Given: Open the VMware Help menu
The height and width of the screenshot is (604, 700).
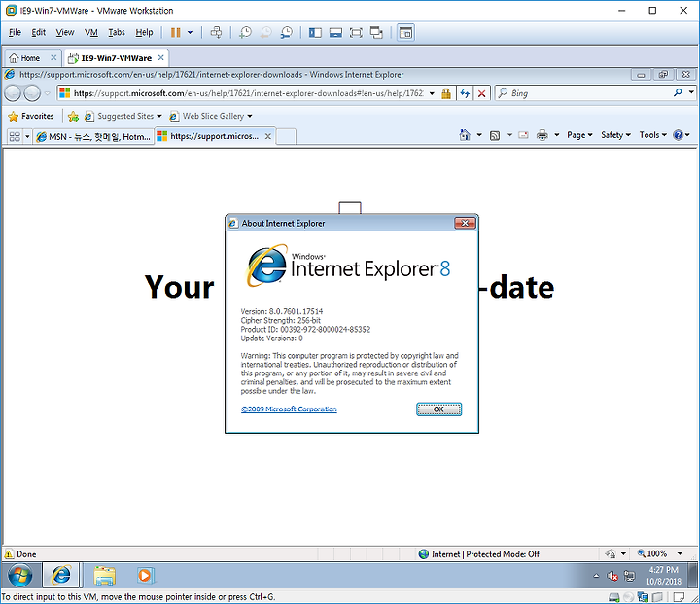Looking at the screenshot, I should [144, 33].
